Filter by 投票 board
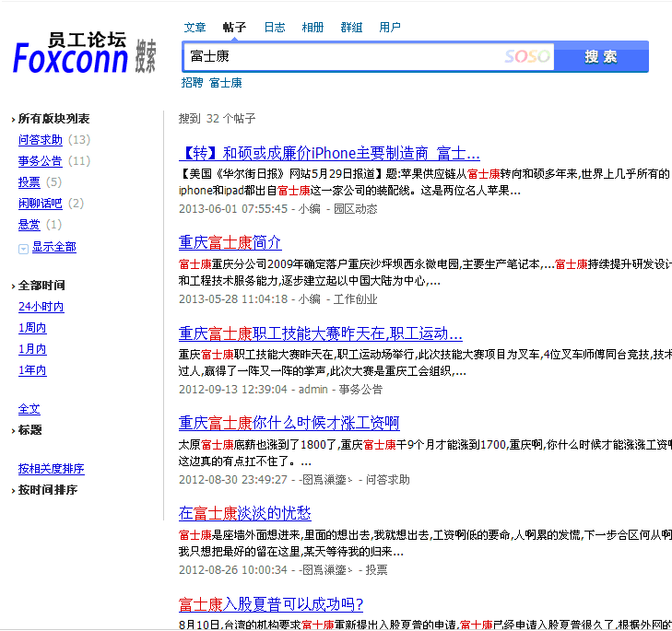 (29, 182)
